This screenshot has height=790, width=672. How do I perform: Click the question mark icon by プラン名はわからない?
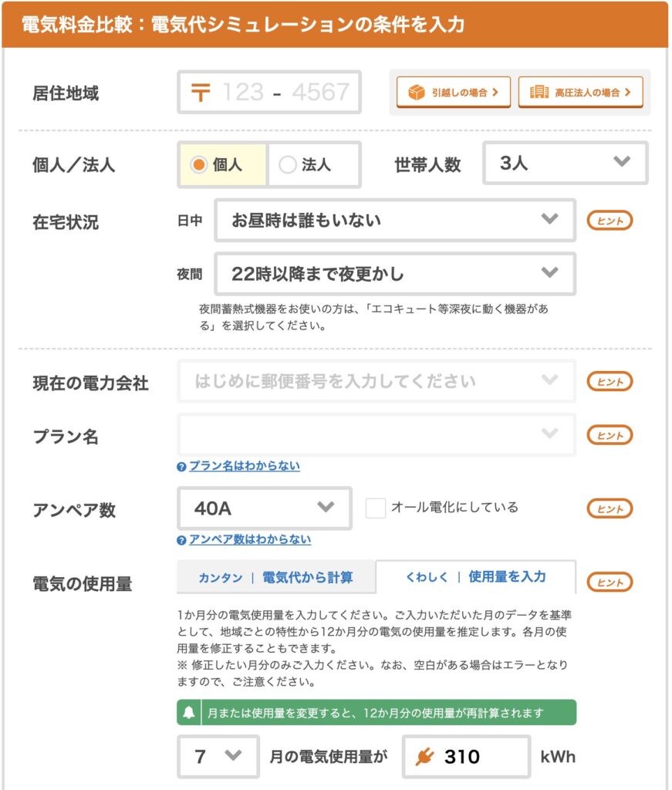[x=181, y=467]
